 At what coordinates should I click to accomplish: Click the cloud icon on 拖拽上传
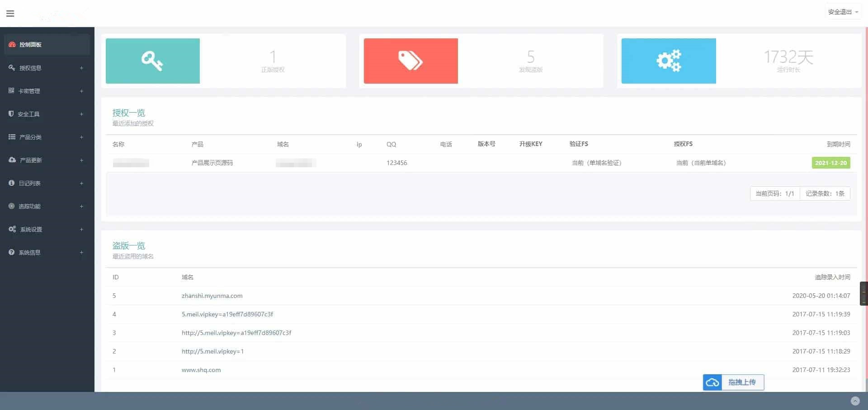[x=712, y=382]
